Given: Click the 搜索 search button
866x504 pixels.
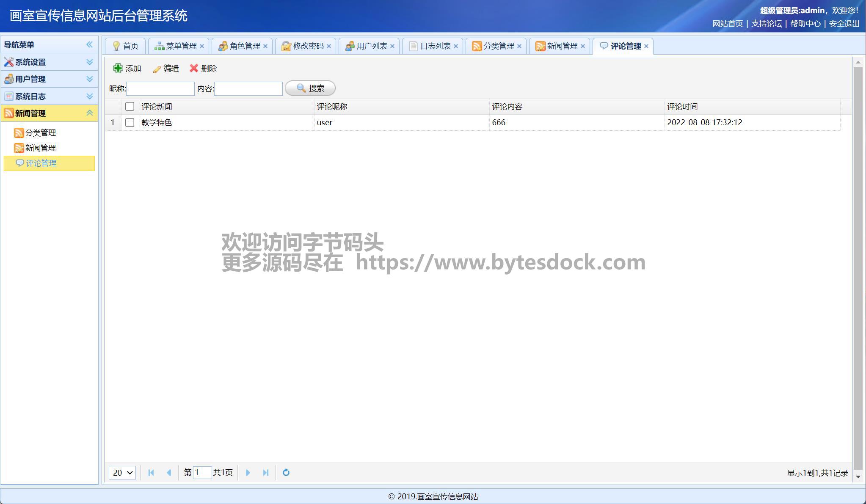Looking at the screenshot, I should coord(310,88).
